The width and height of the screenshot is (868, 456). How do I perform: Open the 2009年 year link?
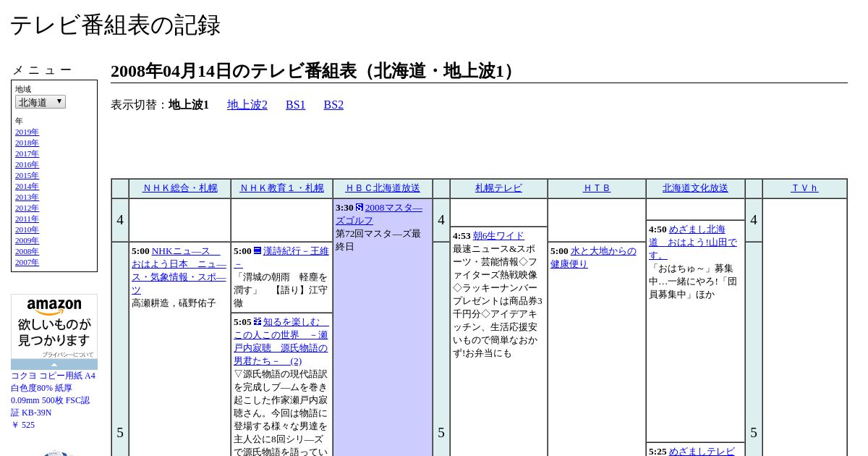(x=27, y=241)
